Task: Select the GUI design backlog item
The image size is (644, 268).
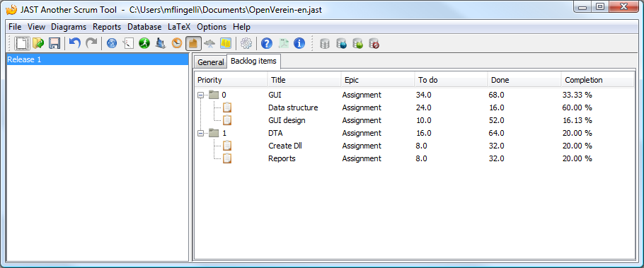Action: [287, 120]
